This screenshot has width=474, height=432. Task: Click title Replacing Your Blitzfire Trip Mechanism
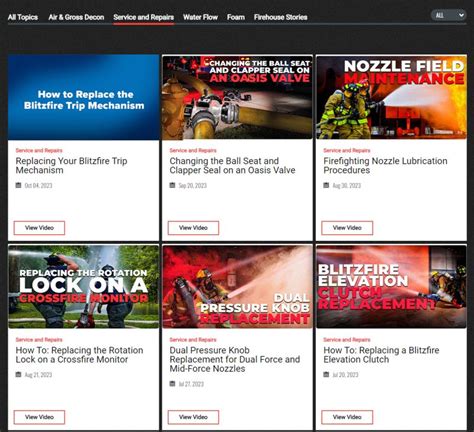[x=71, y=166]
